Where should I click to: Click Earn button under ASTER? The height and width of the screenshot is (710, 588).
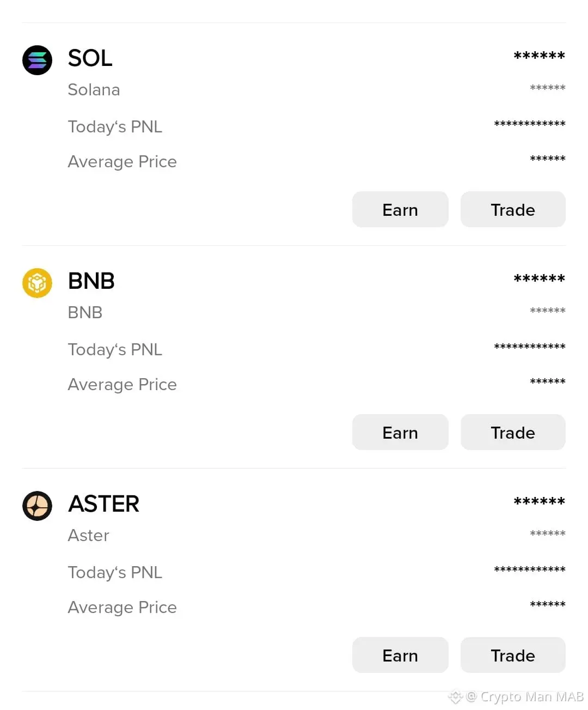pyautogui.click(x=400, y=655)
